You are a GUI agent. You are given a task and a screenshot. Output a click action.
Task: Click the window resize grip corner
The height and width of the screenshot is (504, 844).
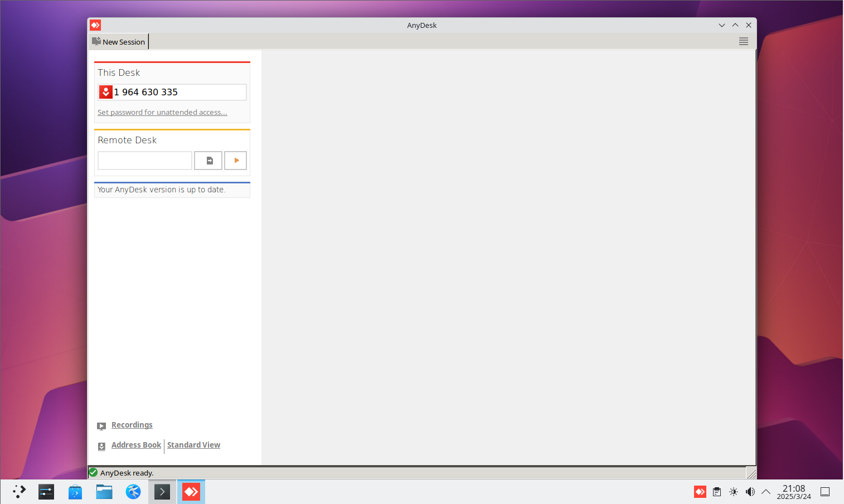click(751, 473)
